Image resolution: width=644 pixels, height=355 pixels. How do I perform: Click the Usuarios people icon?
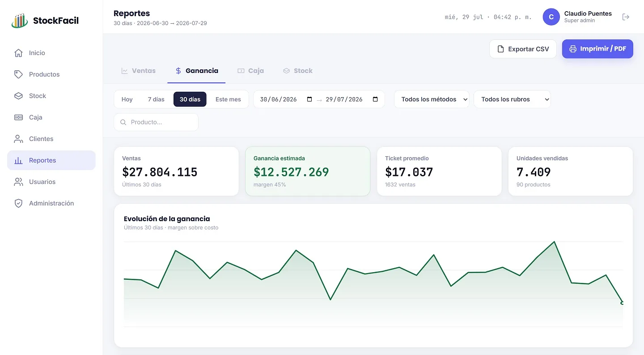[18, 182]
